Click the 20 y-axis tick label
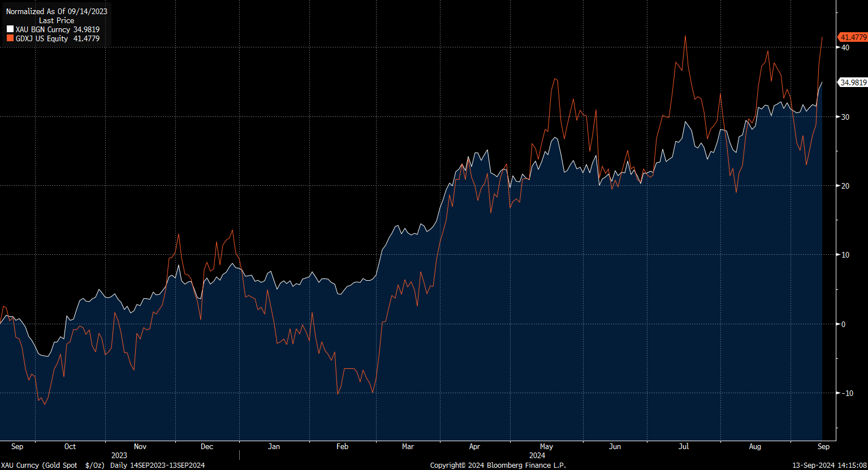The image size is (868, 470). (x=845, y=186)
